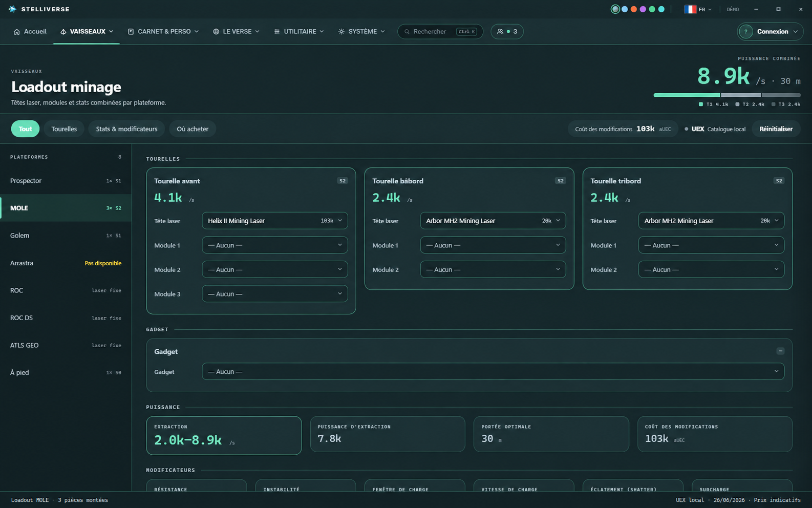This screenshot has height=508, width=812.
Task: Select the orange theme color swatch
Action: [634, 9]
